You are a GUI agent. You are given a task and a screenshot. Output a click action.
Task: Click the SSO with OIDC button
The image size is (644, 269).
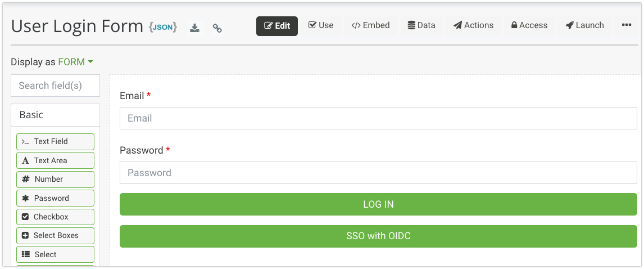[x=378, y=236]
